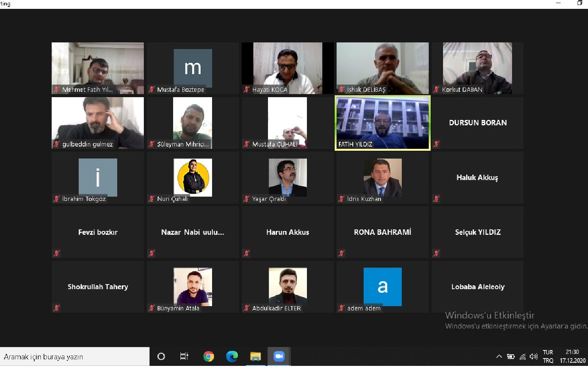
Task: Open volume control in system tray
Action: pyautogui.click(x=534, y=357)
